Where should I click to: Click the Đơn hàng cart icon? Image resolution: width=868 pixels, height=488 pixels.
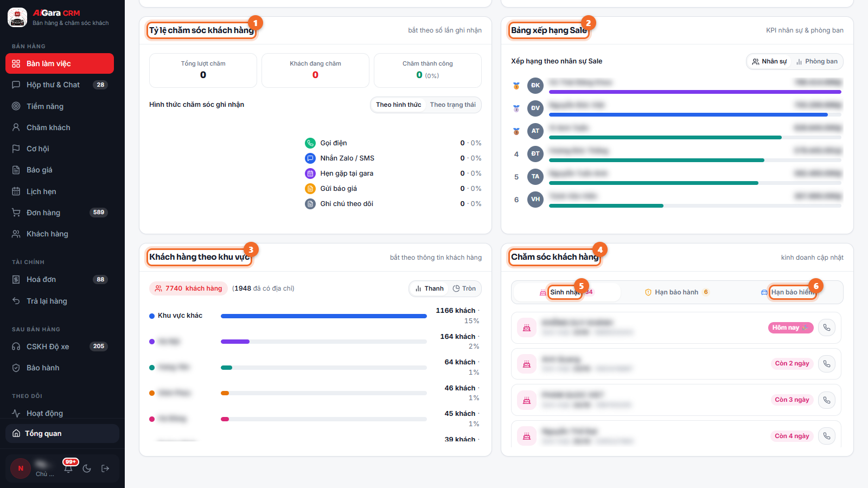pyautogui.click(x=16, y=213)
